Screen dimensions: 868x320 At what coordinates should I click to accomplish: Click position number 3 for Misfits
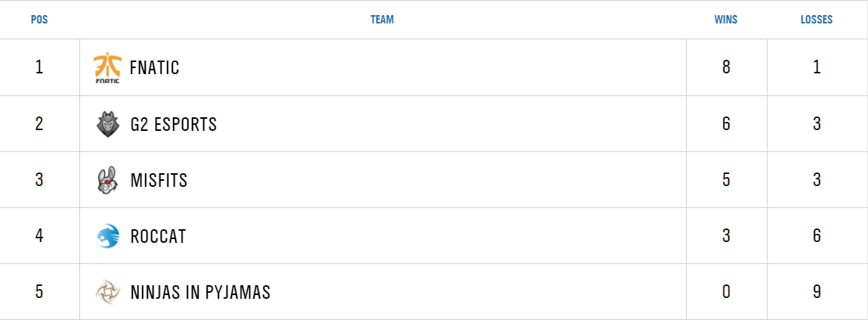tap(39, 180)
